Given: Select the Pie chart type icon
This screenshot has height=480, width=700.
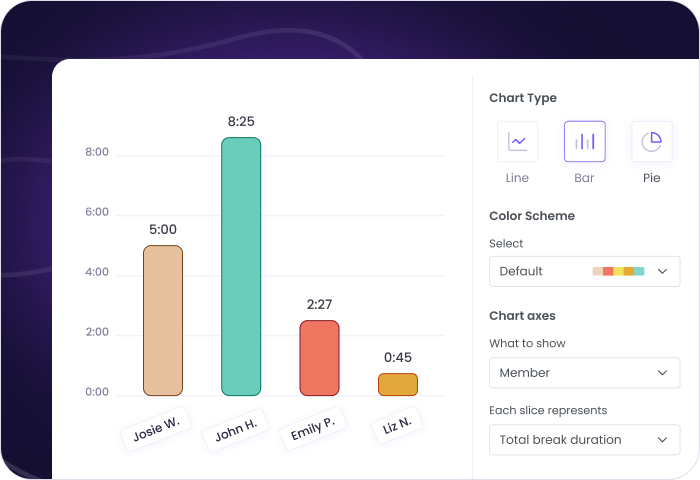Looking at the screenshot, I should 651,141.
